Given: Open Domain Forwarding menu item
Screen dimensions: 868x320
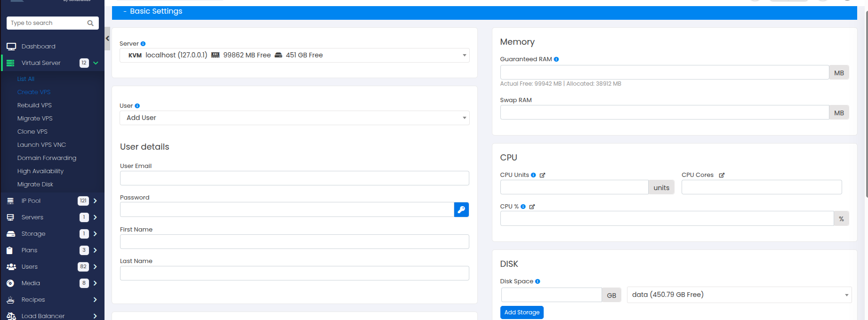Looking at the screenshot, I should click(x=47, y=158).
